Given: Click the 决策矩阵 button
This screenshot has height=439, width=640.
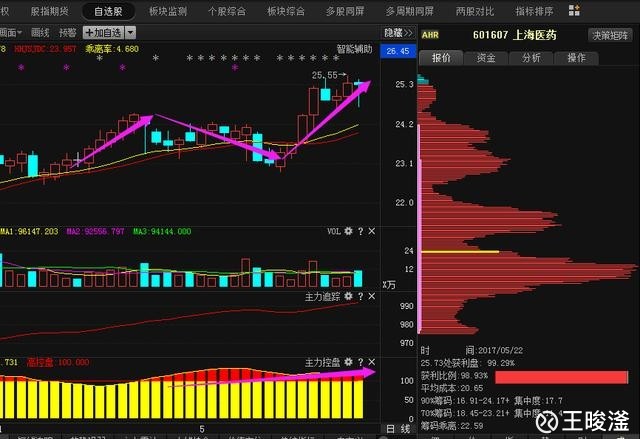Looking at the screenshot, I should click(x=610, y=35).
